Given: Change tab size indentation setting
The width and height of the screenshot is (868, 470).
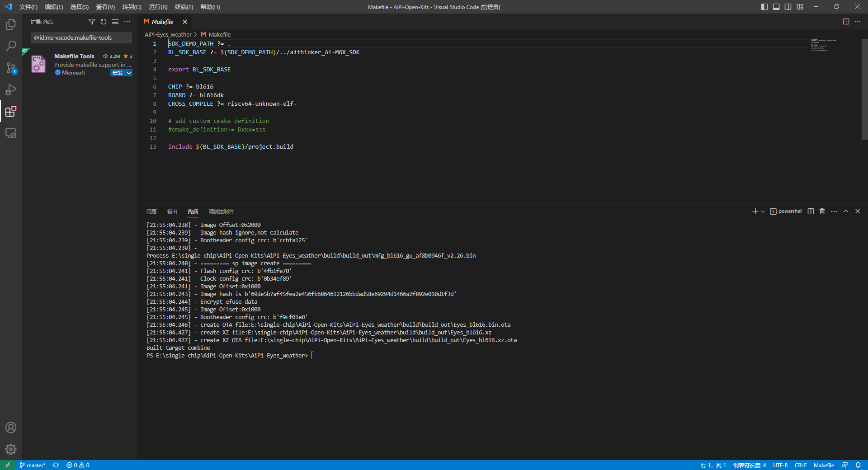Looking at the screenshot, I should 750,465.
